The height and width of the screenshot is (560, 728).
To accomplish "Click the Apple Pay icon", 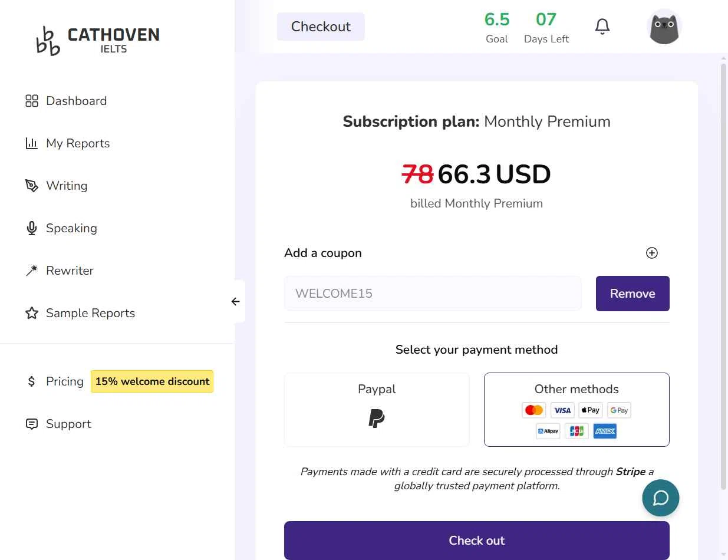I will (x=591, y=410).
